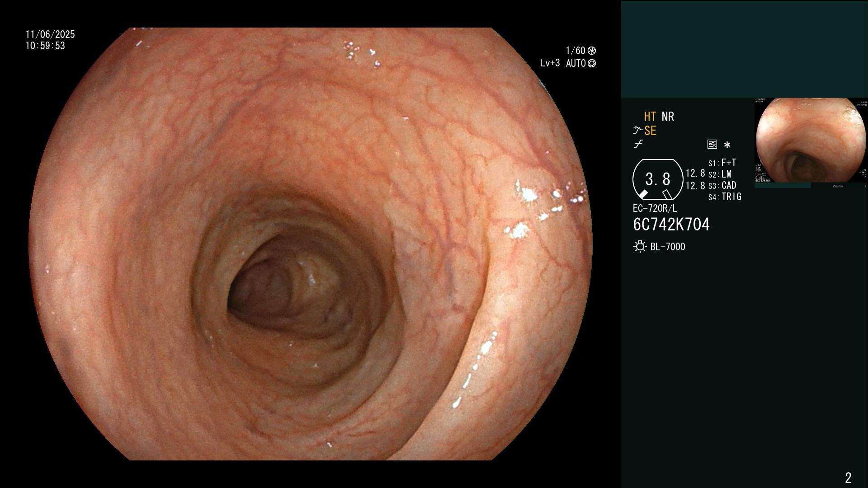Click the settings sliders icon
The width and height of the screenshot is (868, 488).
point(712,145)
